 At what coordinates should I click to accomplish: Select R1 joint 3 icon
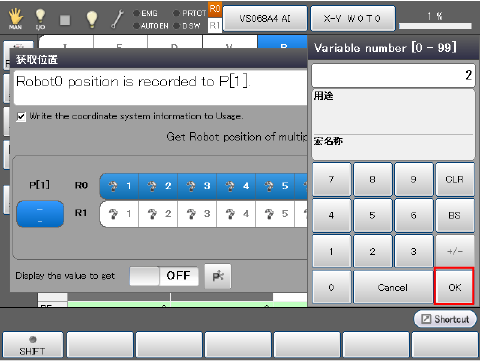tap(198, 214)
